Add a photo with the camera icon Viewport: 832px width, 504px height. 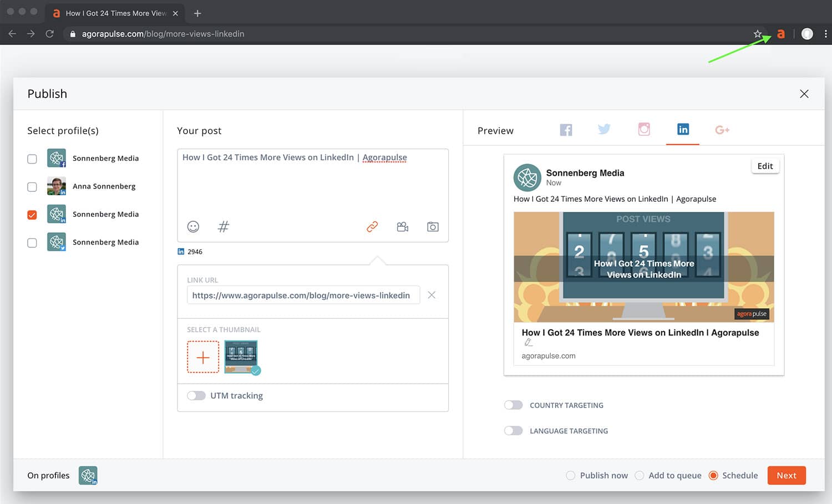433,226
